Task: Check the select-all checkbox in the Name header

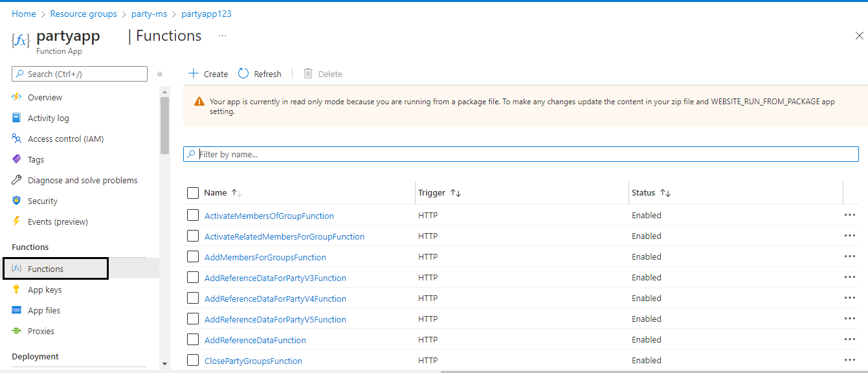Action: click(x=192, y=192)
